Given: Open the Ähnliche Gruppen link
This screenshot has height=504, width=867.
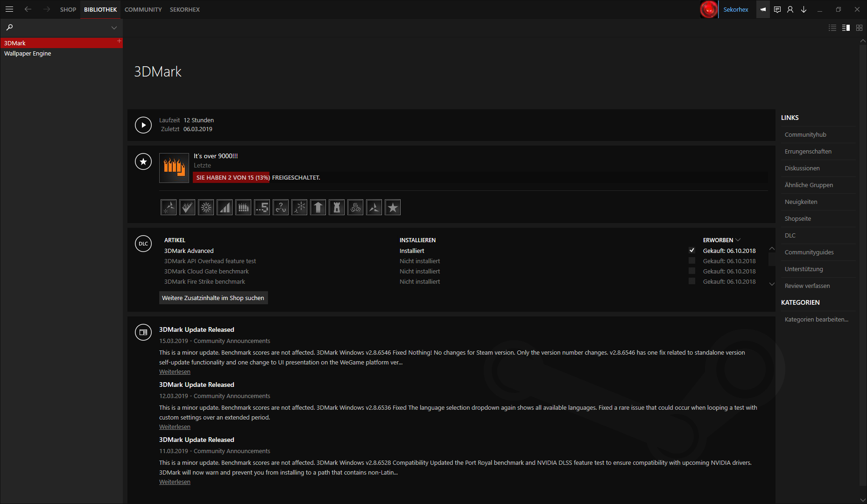Looking at the screenshot, I should 809,185.
